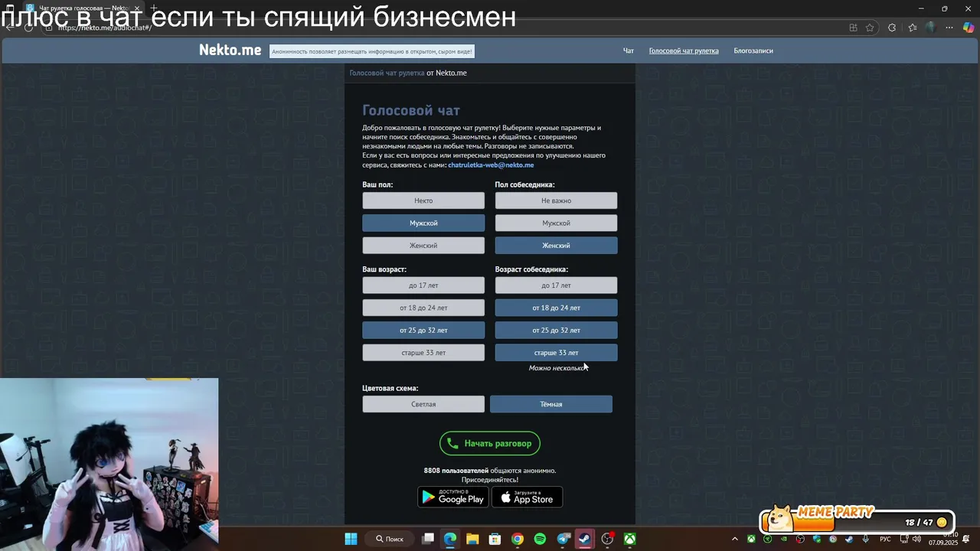Toggle partner age старше 33 лет
Viewport: 980px width, 551px height.
coord(556,353)
